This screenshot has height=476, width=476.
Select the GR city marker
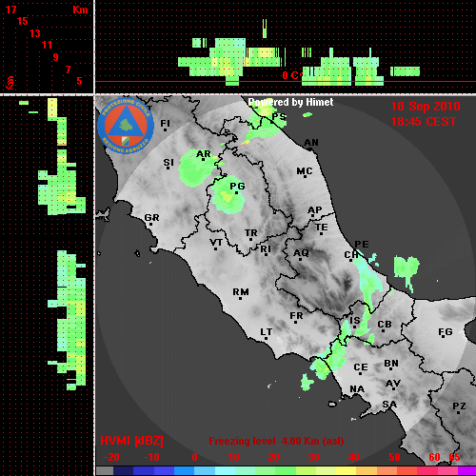[x=150, y=225]
